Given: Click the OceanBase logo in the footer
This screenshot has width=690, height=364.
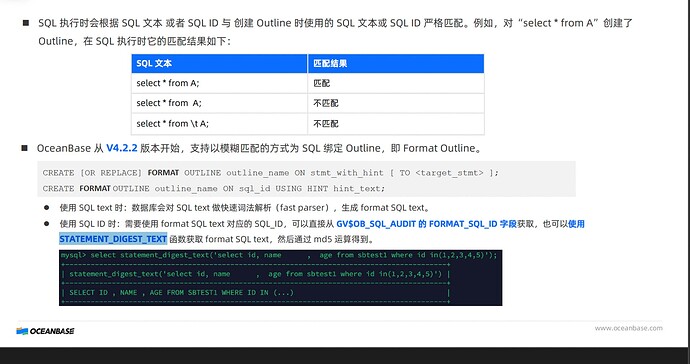Looking at the screenshot, I should 45,331.
